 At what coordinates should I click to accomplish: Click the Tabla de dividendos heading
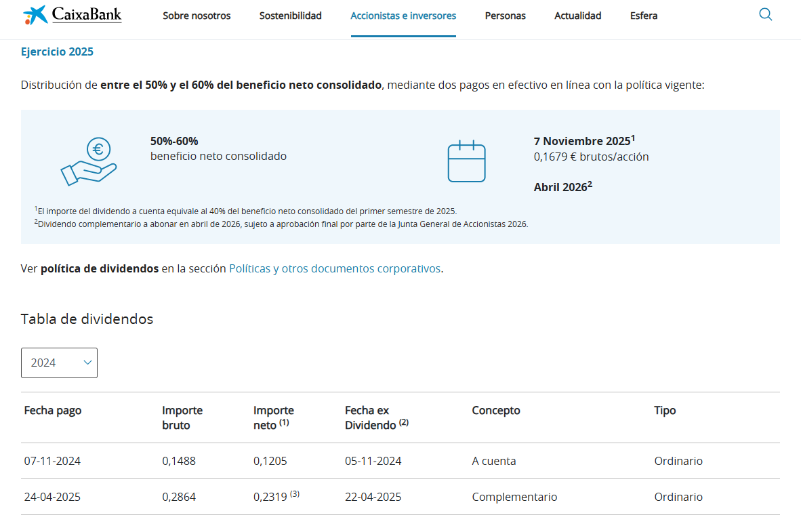pyautogui.click(x=87, y=319)
